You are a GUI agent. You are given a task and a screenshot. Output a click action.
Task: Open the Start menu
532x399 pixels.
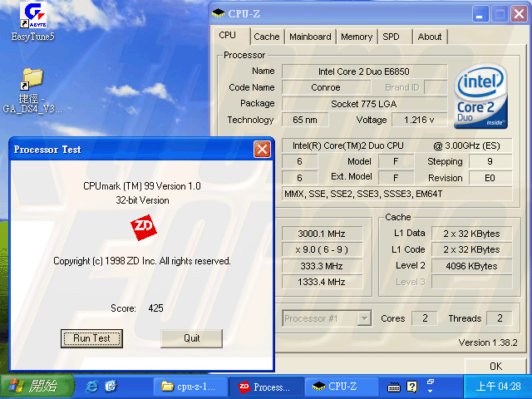coord(37,387)
